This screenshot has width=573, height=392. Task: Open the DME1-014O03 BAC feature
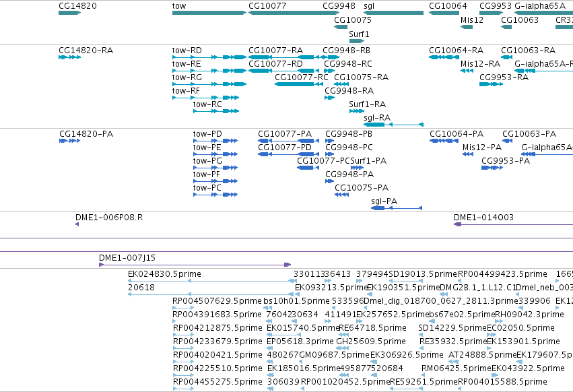click(x=514, y=224)
